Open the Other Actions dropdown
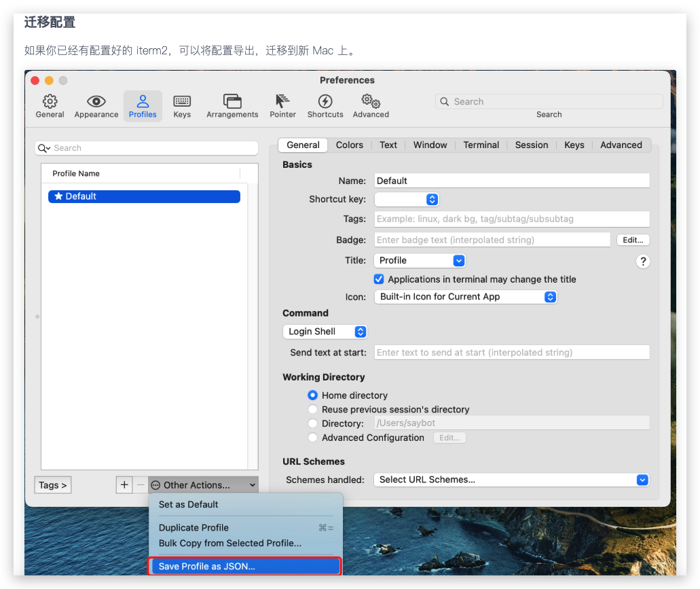700x589 pixels. tap(204, 485)
